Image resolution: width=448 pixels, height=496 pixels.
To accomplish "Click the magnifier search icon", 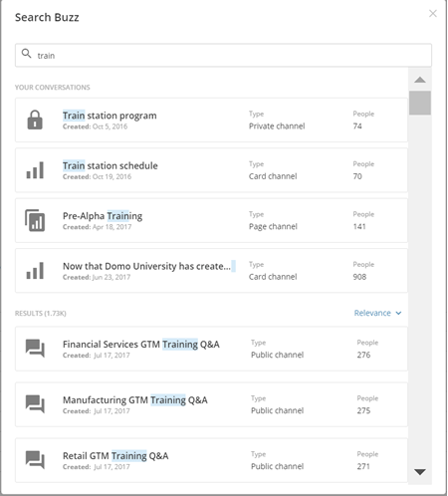I will tap(26, 54).
